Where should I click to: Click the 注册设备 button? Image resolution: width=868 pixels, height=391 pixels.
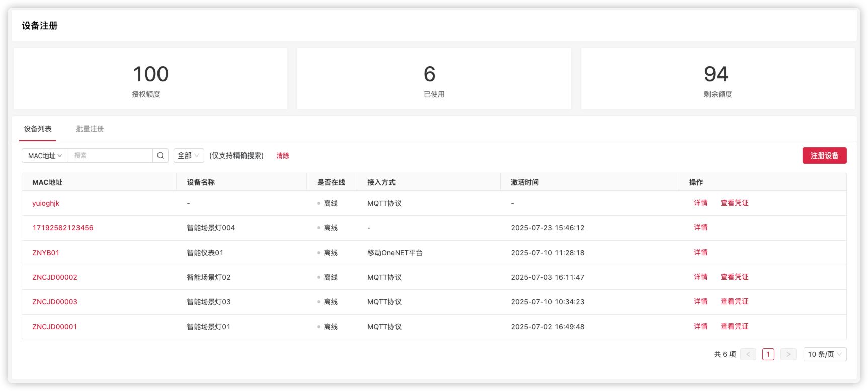click(824, 155)
